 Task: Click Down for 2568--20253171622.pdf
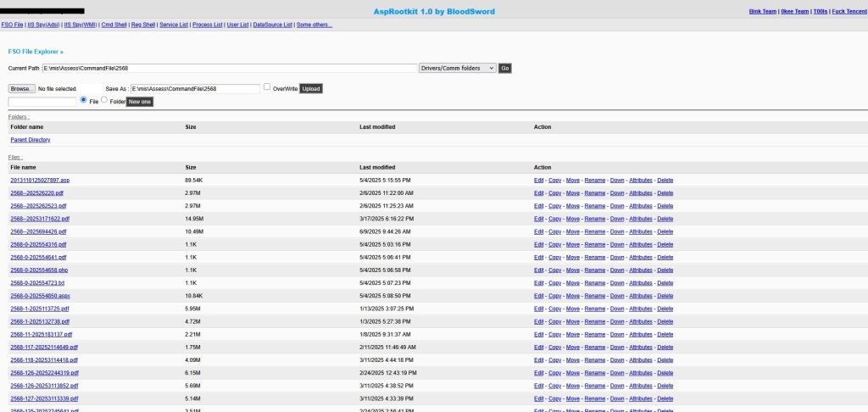tap(617, 219)
